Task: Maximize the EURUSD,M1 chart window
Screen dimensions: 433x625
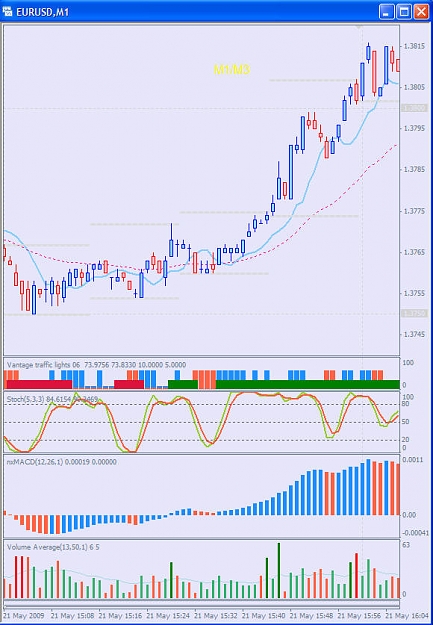Action: point(404,12)
